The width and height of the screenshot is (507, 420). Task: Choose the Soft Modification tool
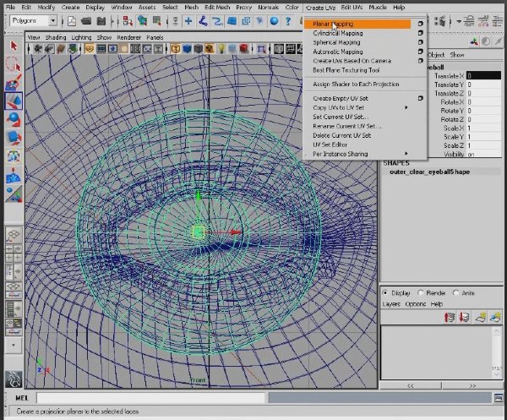14,176
